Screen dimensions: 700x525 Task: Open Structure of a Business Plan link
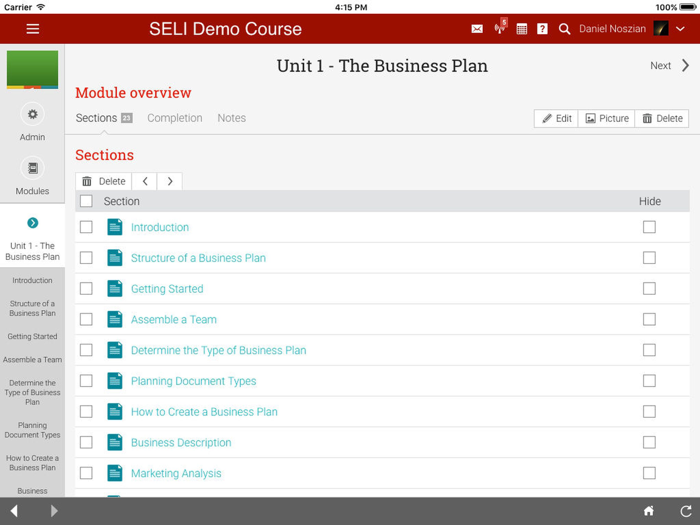[198, 258]
